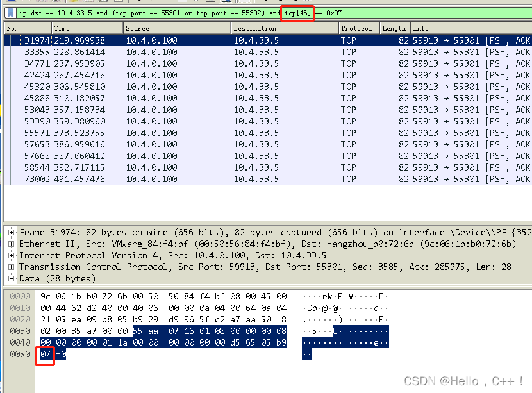Image resolution: width=532 pixels, height=393 pixels.
Task: Expand Transmission Control Protocol node
Action: (11, 267)
